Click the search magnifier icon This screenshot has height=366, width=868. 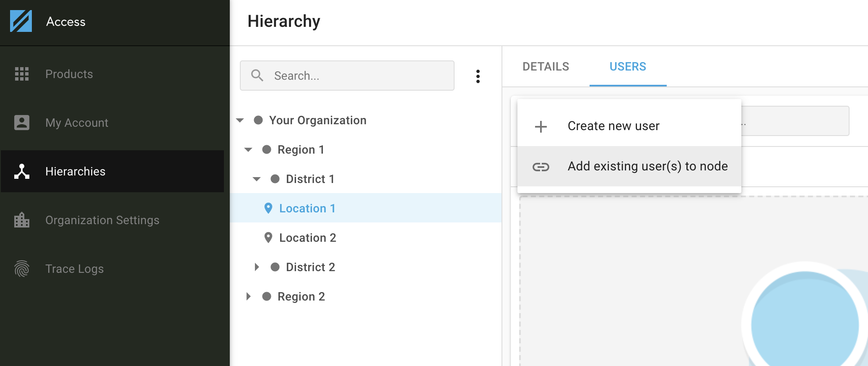tap(257, 76)
